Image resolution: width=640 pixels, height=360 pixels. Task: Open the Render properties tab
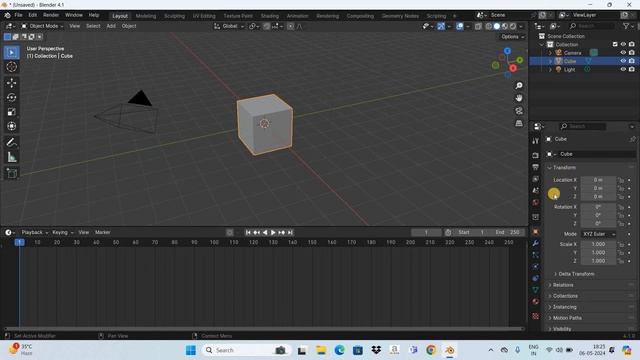pyautogui.click(x=536, y=156)
